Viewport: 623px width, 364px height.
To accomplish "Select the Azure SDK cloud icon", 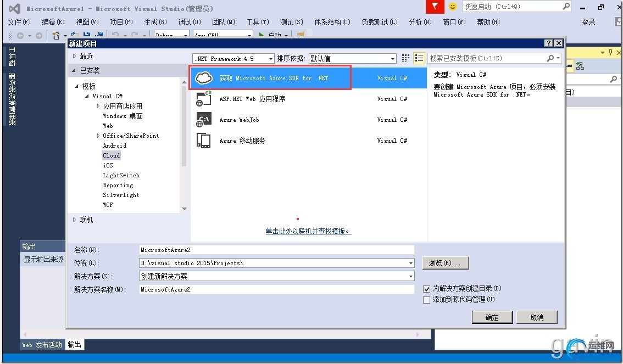I will pos(204,78).
